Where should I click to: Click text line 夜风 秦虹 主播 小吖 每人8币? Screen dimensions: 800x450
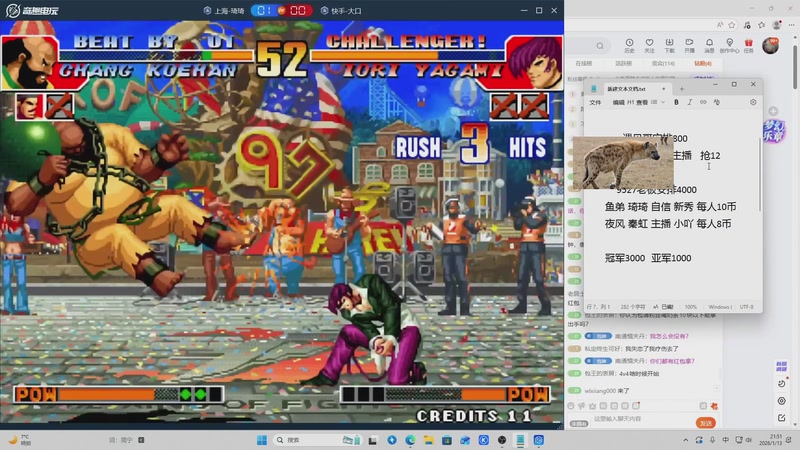pyautogui.click(x=668, y=223)
